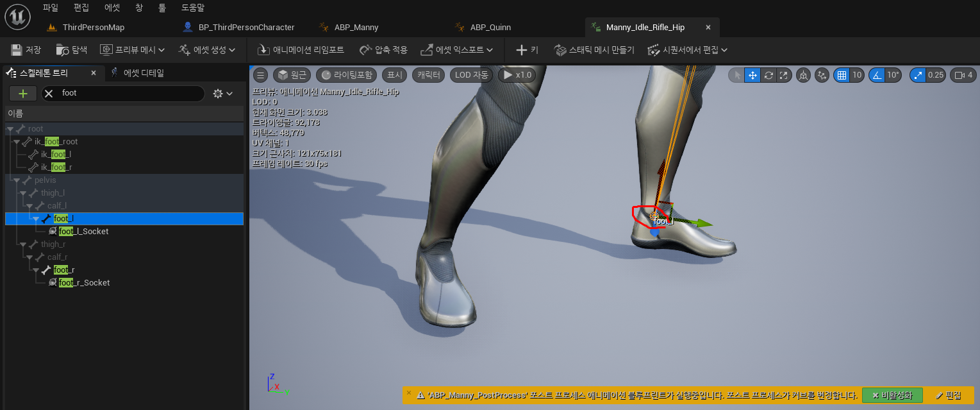Open camera speed setting 4
Viewport: 980px width, 410px height.
tap(963, 75)
